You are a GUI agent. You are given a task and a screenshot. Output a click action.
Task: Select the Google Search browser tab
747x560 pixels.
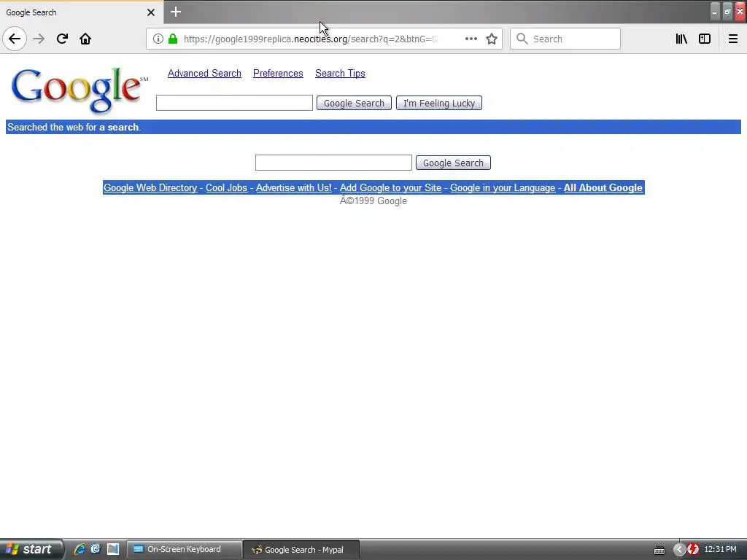(x=82, y=12)
